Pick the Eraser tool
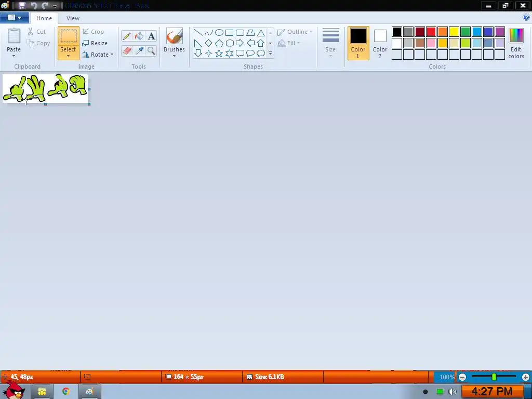 click(127, 51)
